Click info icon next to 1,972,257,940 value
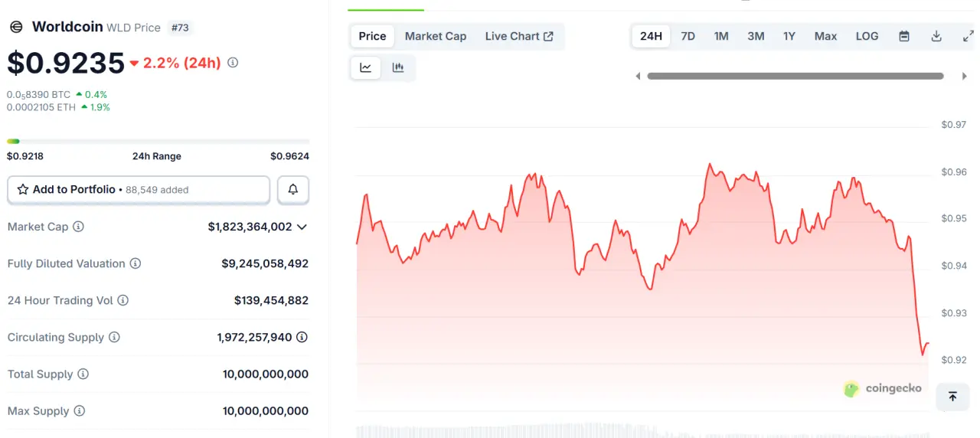The height and width of the screenshot is (438, 980). (x=302, y=337)
